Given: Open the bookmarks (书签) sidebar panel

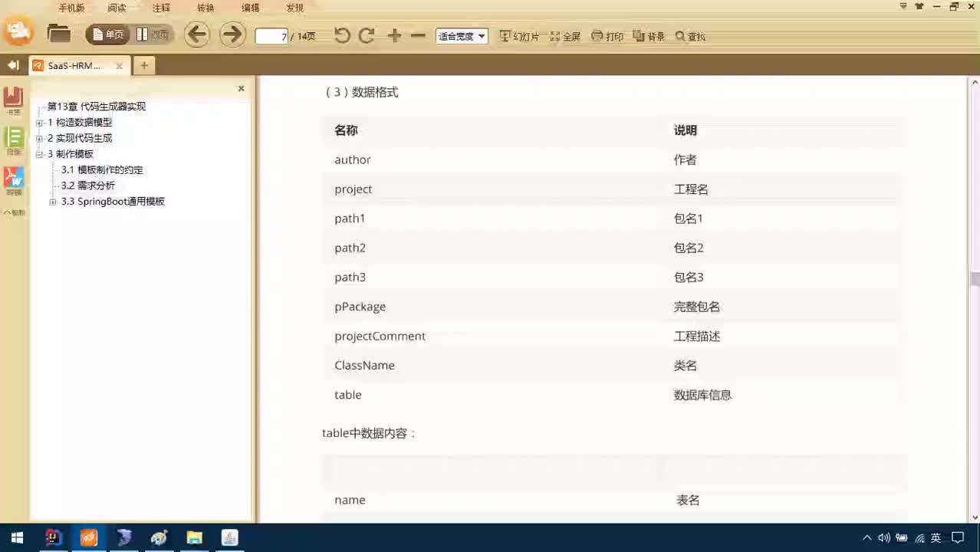Looking at the screenshot, I should pyautogui.click(x=14, y=100).
